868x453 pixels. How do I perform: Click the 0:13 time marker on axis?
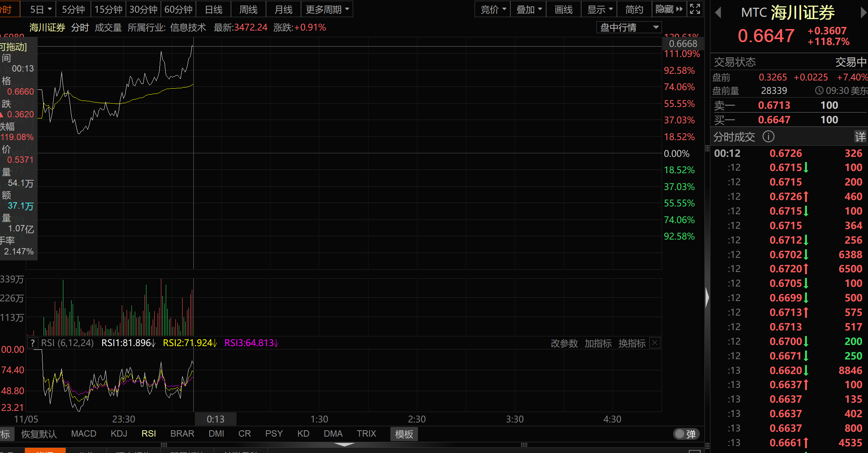point(215,419)
